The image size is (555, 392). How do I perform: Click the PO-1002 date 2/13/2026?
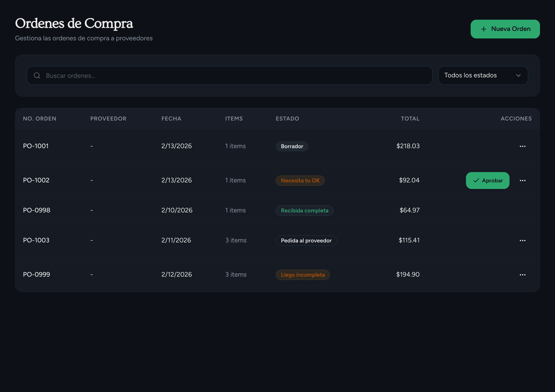(177, 180)
